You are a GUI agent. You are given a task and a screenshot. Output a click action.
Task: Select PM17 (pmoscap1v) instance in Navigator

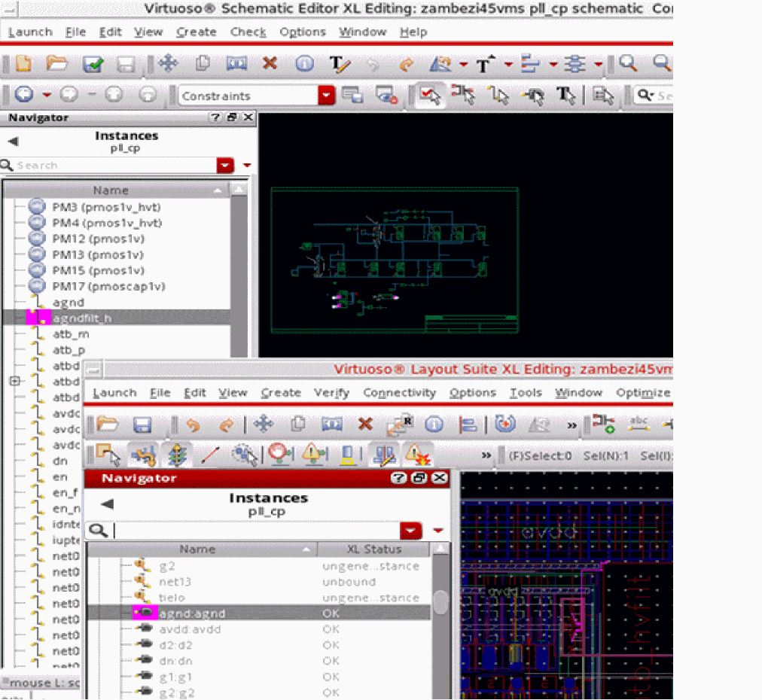pos(108,287)
